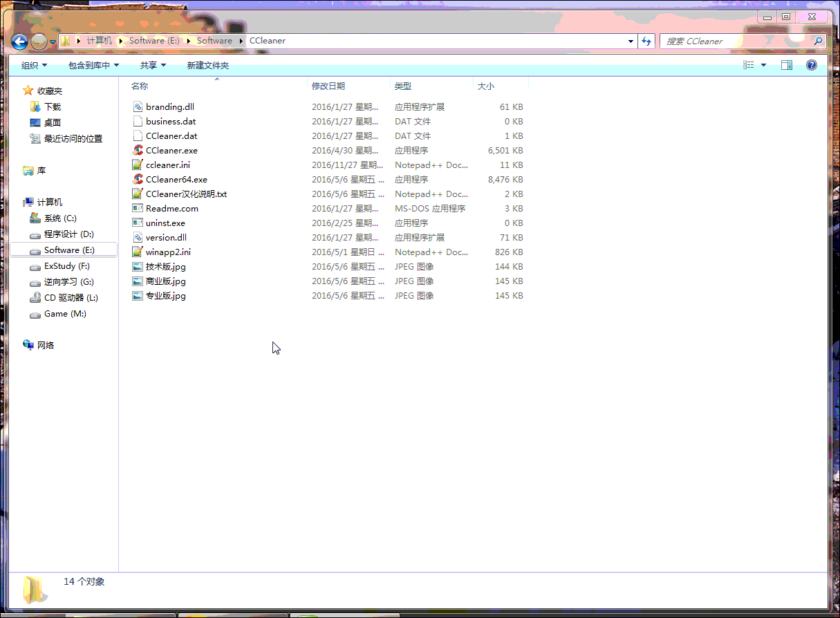The image size is (840, 618).
Task: Select 计算机 in navigation pane
Action: [43, 202]
